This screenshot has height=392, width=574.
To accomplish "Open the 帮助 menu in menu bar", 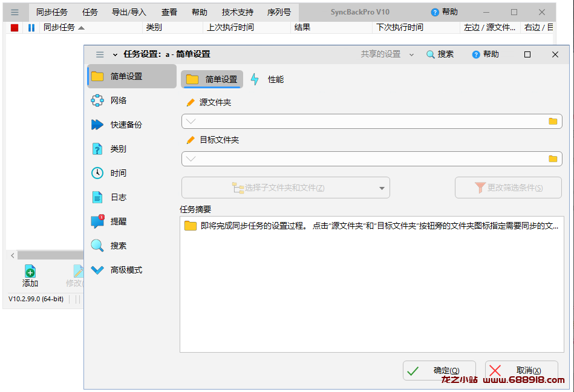I will 200,12.
